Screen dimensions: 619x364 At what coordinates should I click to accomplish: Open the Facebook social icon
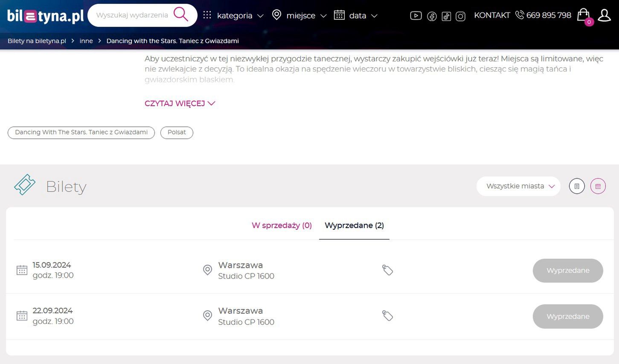432,16
